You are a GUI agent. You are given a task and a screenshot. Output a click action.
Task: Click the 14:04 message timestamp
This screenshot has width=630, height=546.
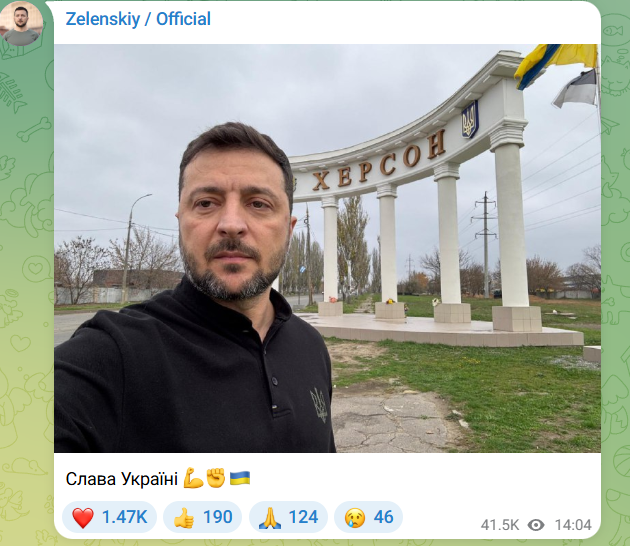click(573, 525)
